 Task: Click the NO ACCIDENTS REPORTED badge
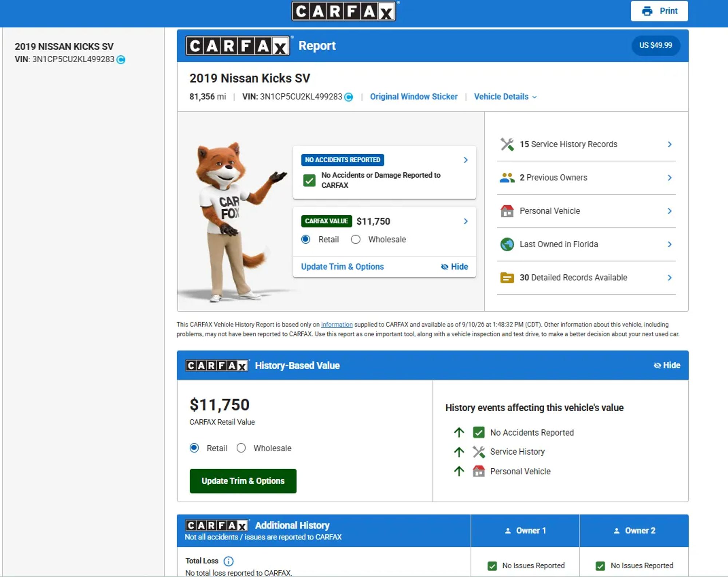tap(343, 160)
